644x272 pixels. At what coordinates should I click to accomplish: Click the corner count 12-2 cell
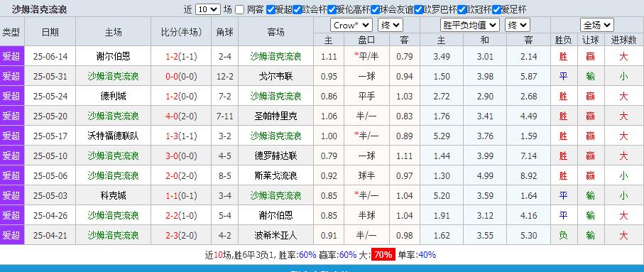click(x=224, y=76)
